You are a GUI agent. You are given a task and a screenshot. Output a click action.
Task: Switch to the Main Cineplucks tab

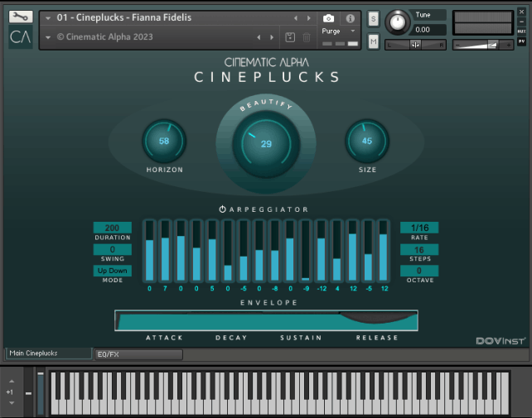(48, 353)
